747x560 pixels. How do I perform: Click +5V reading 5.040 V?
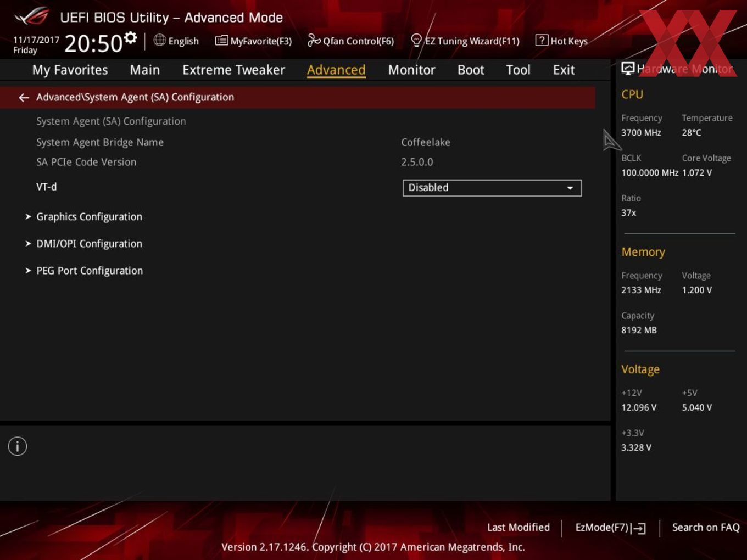(x=697, y=407)
